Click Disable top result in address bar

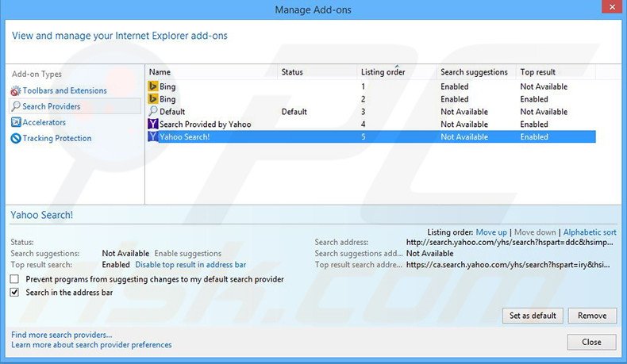coord(190,265)
